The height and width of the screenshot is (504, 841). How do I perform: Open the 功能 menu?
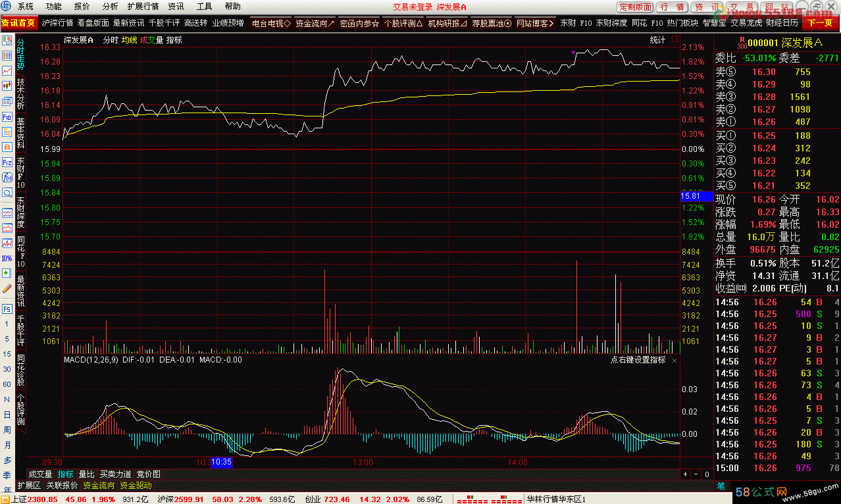point(54,7)
